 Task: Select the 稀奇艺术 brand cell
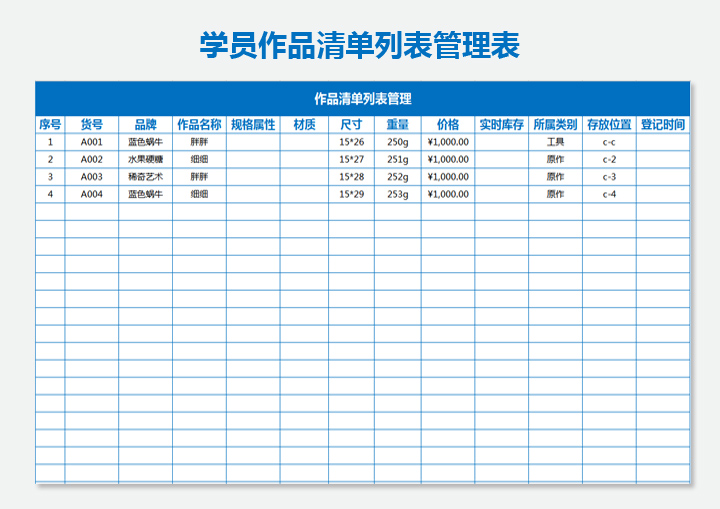click(x=146, y=177)
